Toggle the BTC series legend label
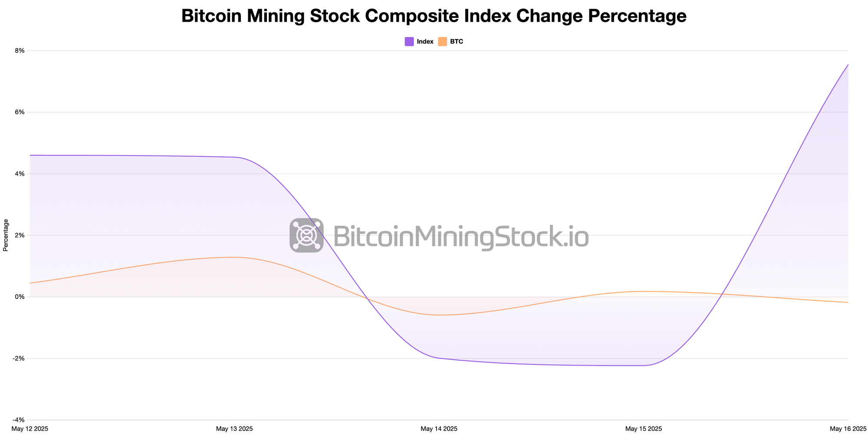Viewport: 868px width, 434px height. click(457, 42)
